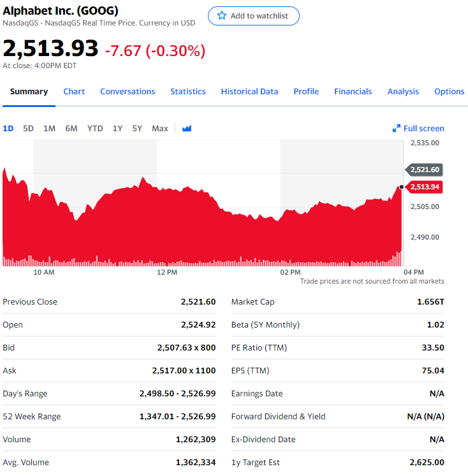Click the red 2,513.94 price marker

point(424,187)
